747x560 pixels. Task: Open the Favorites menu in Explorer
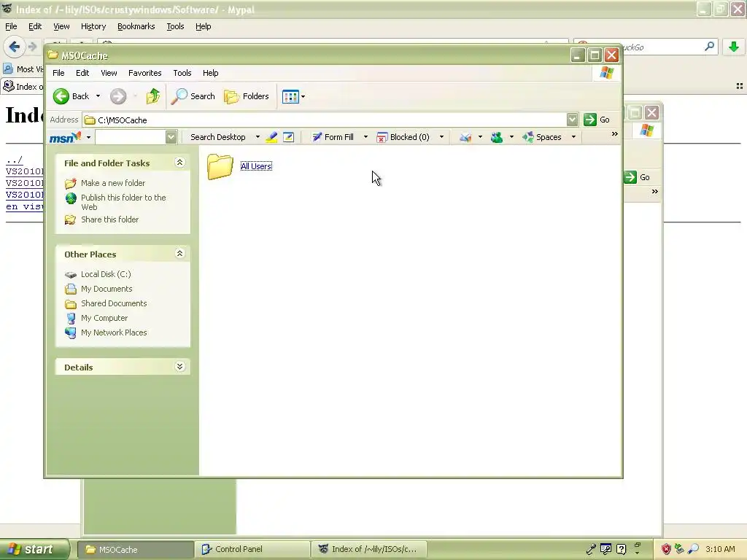(x=145, y=73)
